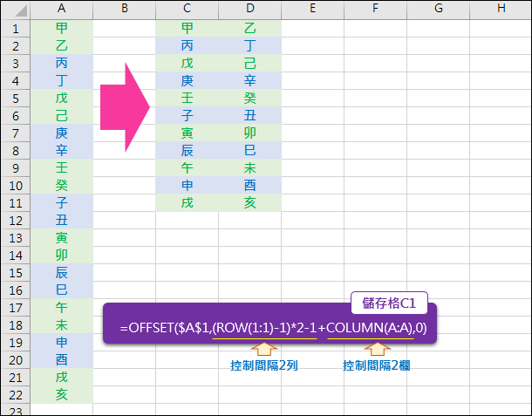Click cell D1 containing 乙
This screenshot has width=532, height=416.
click(x=249, y=28)
